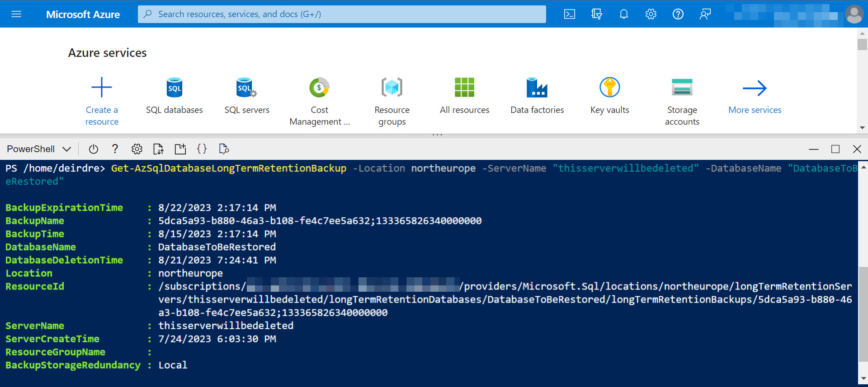This screenshot has width=868, height=387.
Task: Maximize the Cloud Shell pane
Action: pos(835,149)
